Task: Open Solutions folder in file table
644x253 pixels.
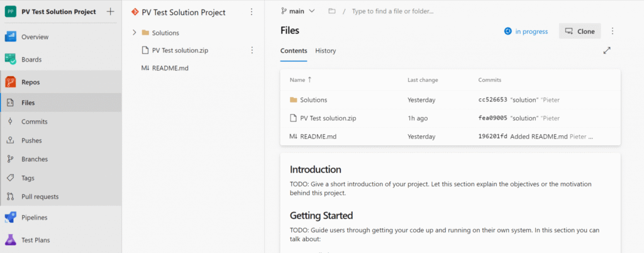Action: click(x=313, y=100)
